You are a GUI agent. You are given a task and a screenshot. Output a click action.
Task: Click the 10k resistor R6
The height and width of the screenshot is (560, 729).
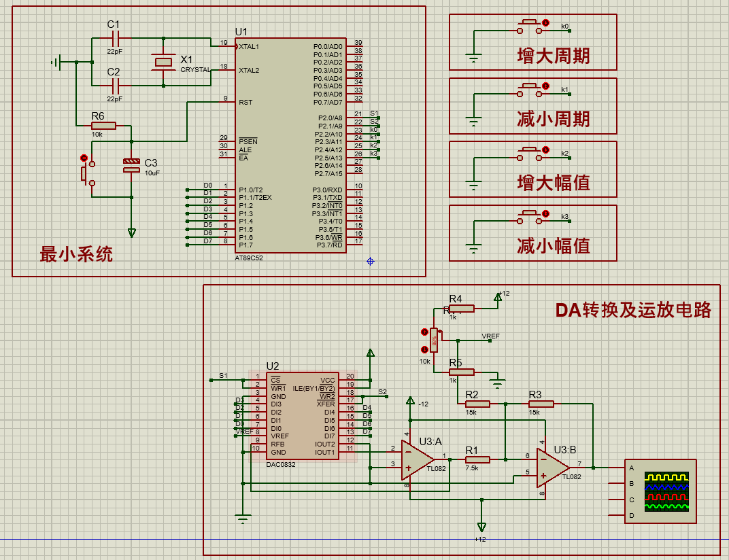tap(102, 126)
